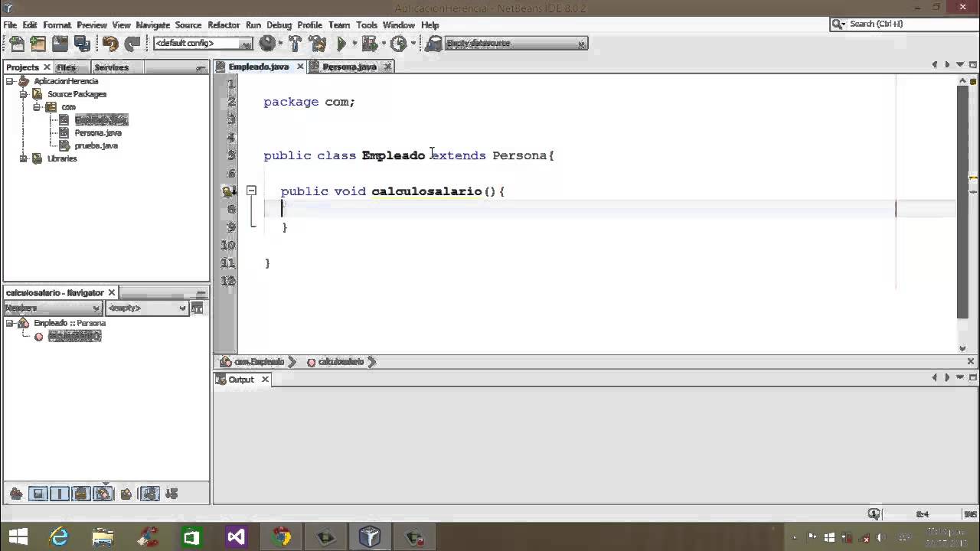Click the datasource icon beside Empty datasource
The width and height of the screenshot is (980, 551).
[x=434, y=44]
